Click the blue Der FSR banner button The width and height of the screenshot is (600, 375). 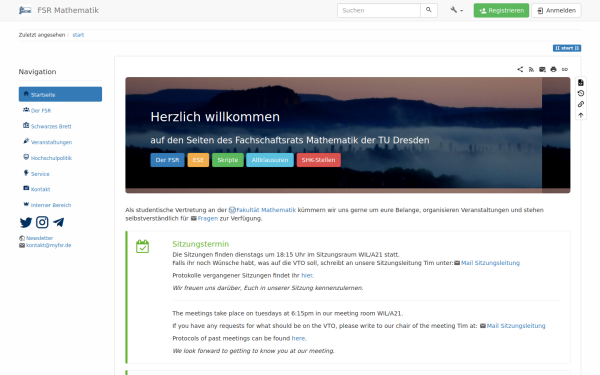tap(167, 160)
